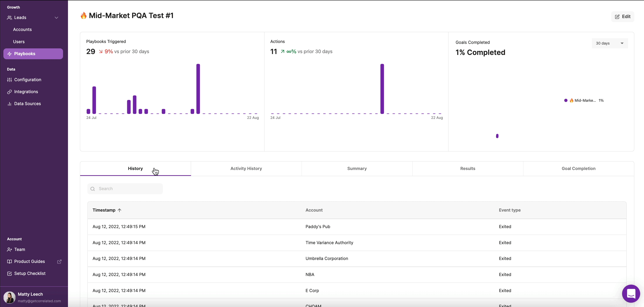
Task: Open the 30 days range dropdown
Action: (609, 43)
